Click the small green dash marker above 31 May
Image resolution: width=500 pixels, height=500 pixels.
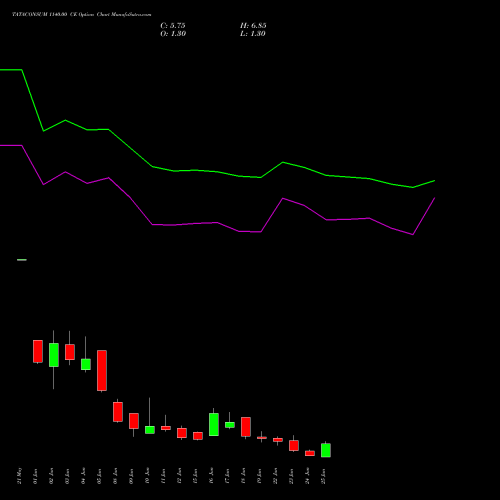tap(22, 260)
